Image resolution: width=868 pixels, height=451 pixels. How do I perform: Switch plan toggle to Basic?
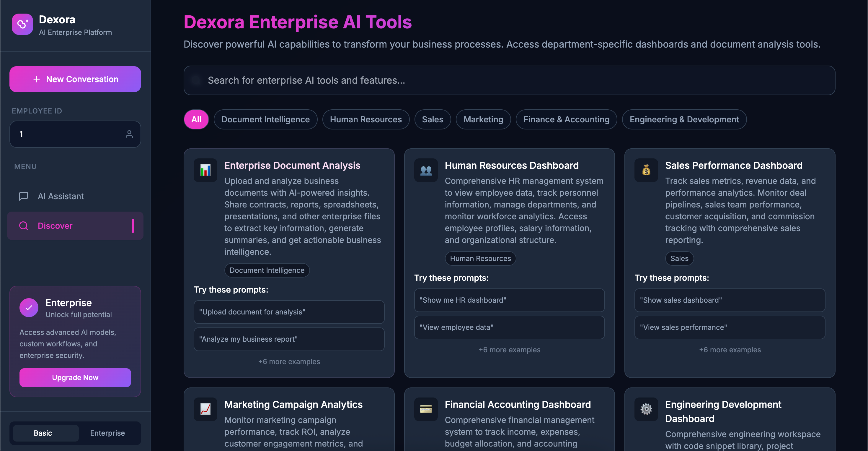[43, 433]
